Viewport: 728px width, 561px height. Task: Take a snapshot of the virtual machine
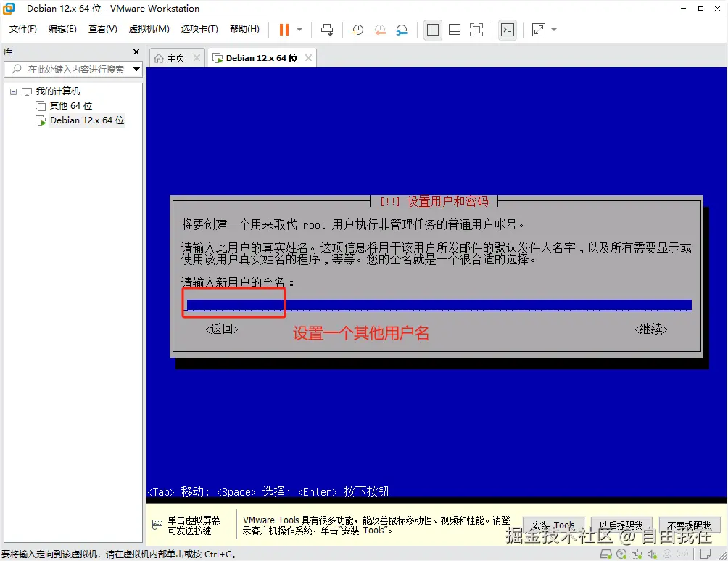point(357,30)
